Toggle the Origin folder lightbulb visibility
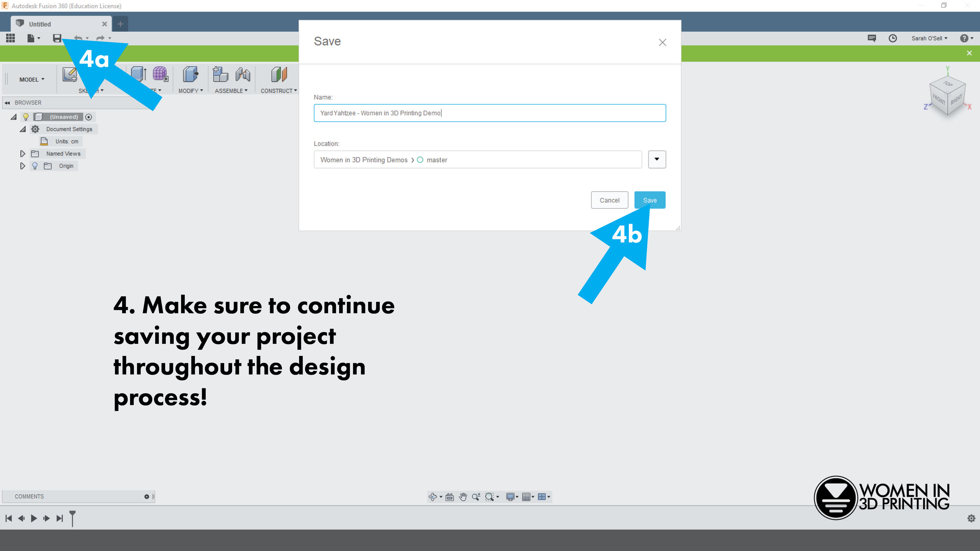 (35, 166)
